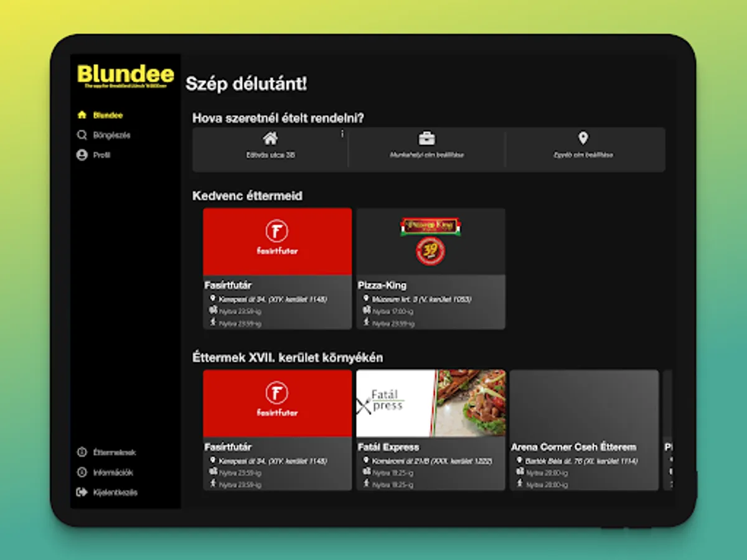Click the map pin other address icon
747x560 pixels.
coord(583,138)
